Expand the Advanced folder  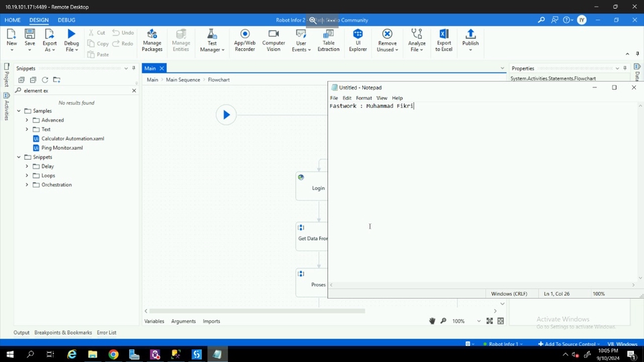tap(27, 120)
